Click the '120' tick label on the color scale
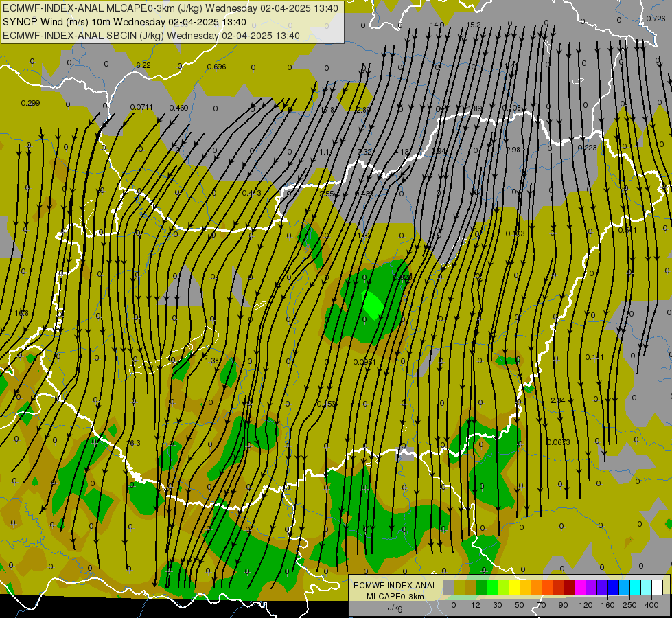Image resolution: width=672 pixels, height=618 pixels. tap(586, 605)
